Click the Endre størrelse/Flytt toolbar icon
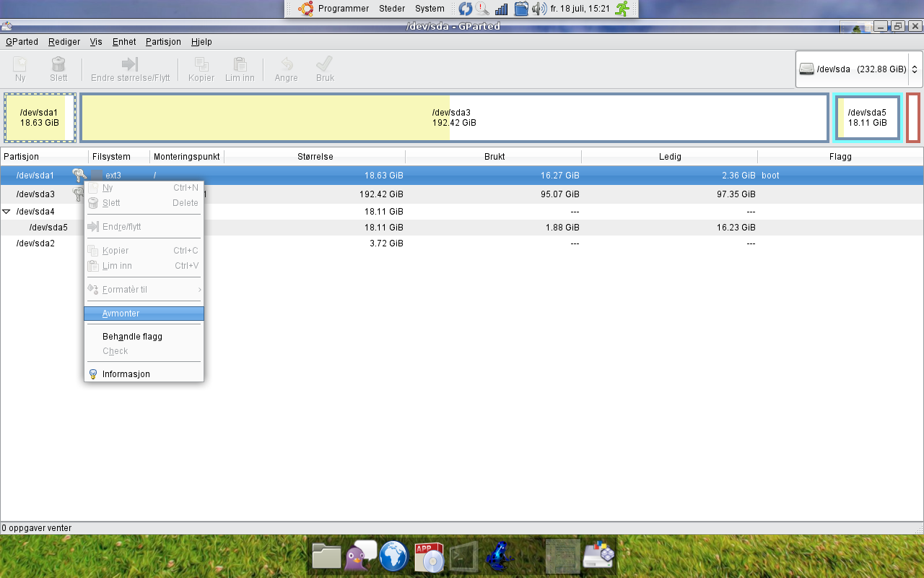The width and height of the screenshot is (924, 578). (x=130, y=64)
